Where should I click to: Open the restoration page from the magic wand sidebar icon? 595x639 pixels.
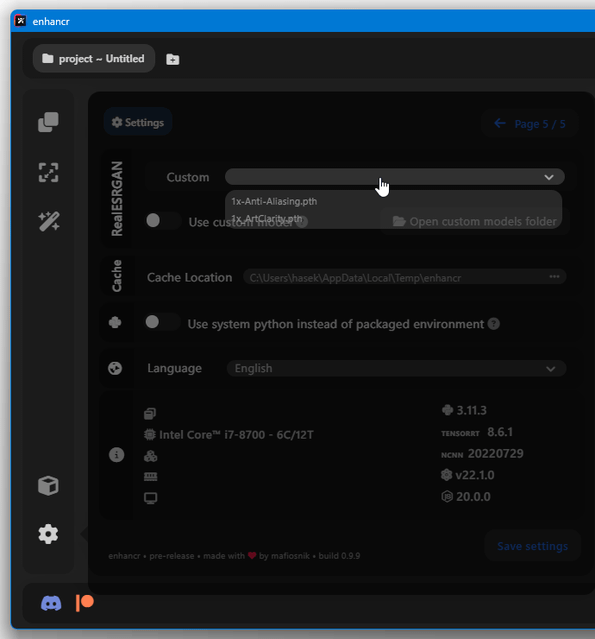pos(49,221)
